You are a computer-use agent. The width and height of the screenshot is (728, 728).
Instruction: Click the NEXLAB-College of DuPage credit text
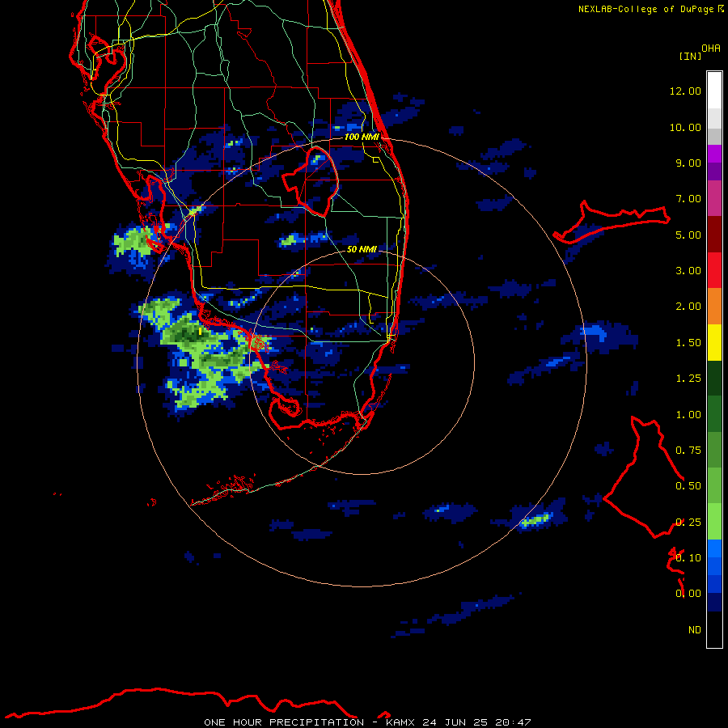point(646,9)
